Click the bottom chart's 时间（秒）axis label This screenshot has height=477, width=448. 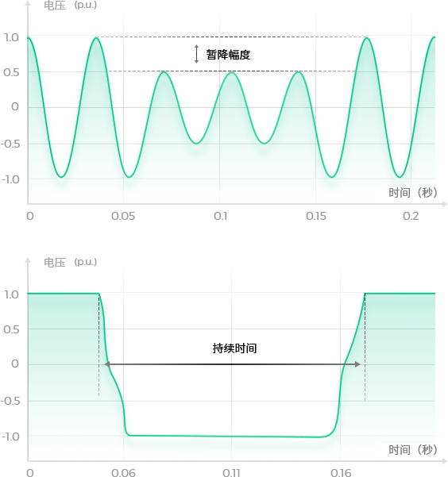click(413, 449)
